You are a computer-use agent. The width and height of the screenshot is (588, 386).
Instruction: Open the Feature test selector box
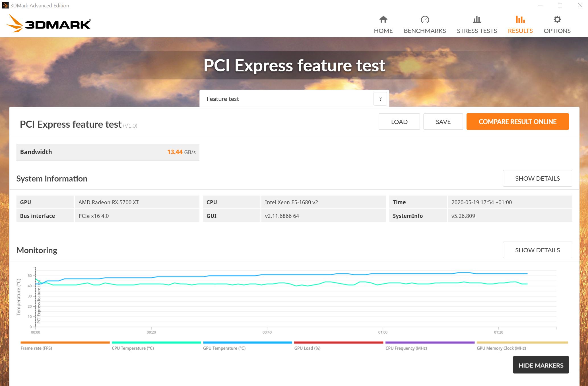(x=286, y=99)
